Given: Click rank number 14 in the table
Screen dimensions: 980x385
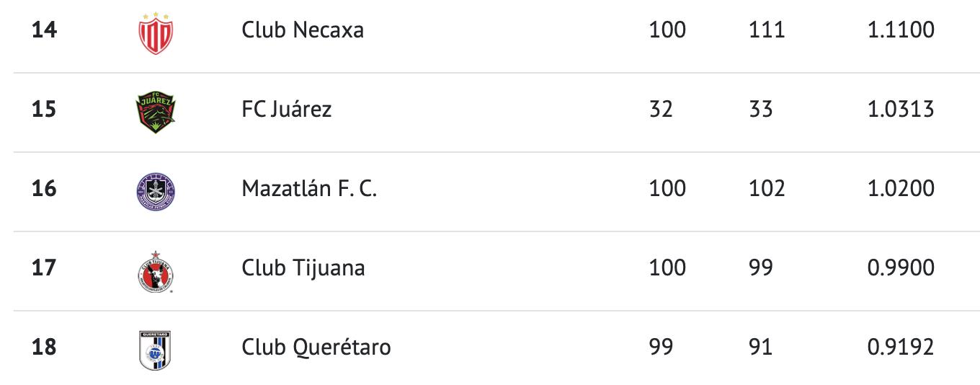Looking at the screenshot, I should pos(44,30).
